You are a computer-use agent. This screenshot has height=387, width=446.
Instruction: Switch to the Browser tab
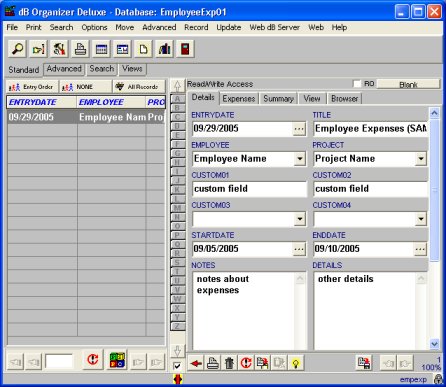point(345,99)
